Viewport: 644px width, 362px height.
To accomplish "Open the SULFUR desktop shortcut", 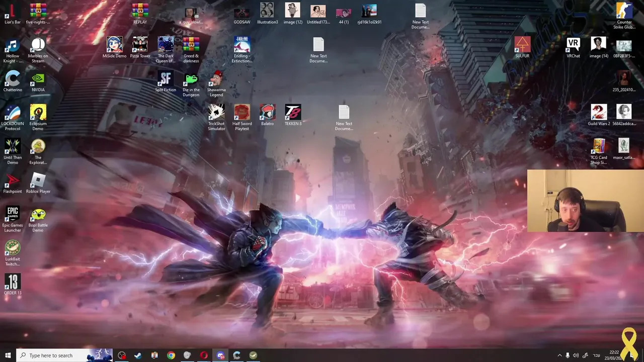I will click(x=522, y=47).
